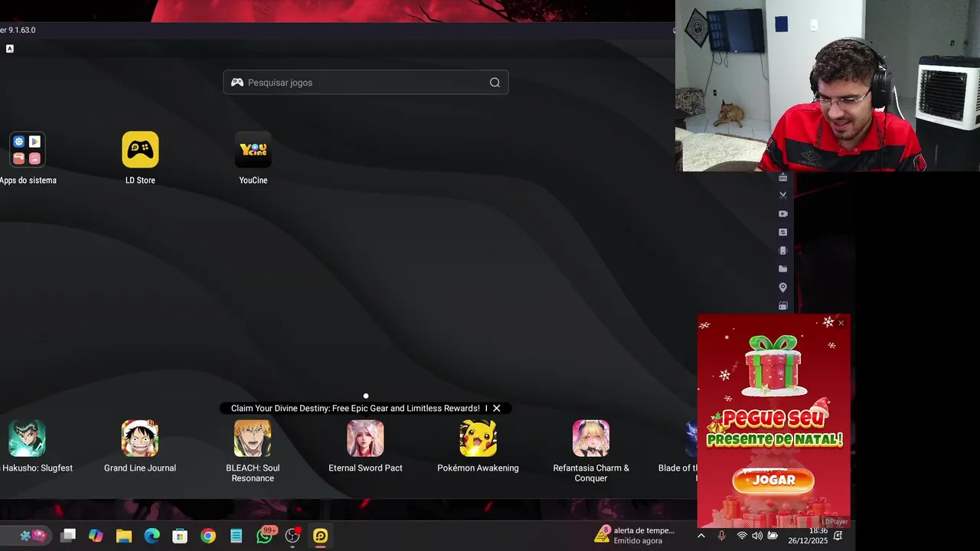The height and width of the screenshot is (551, 980).
Task: Click the keyboard indicator icon at top-left
Action: click(10, 48)
